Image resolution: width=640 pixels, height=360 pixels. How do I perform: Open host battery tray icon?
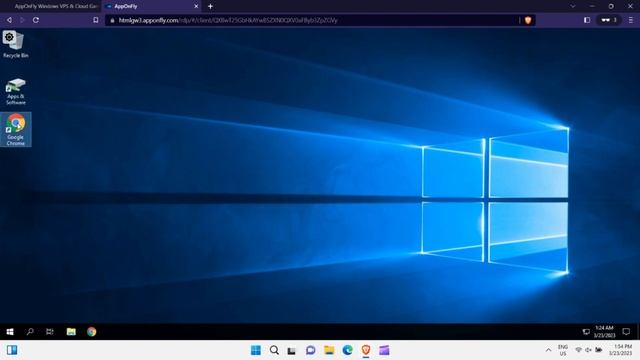pyautogui.click(x=598, y=350)
